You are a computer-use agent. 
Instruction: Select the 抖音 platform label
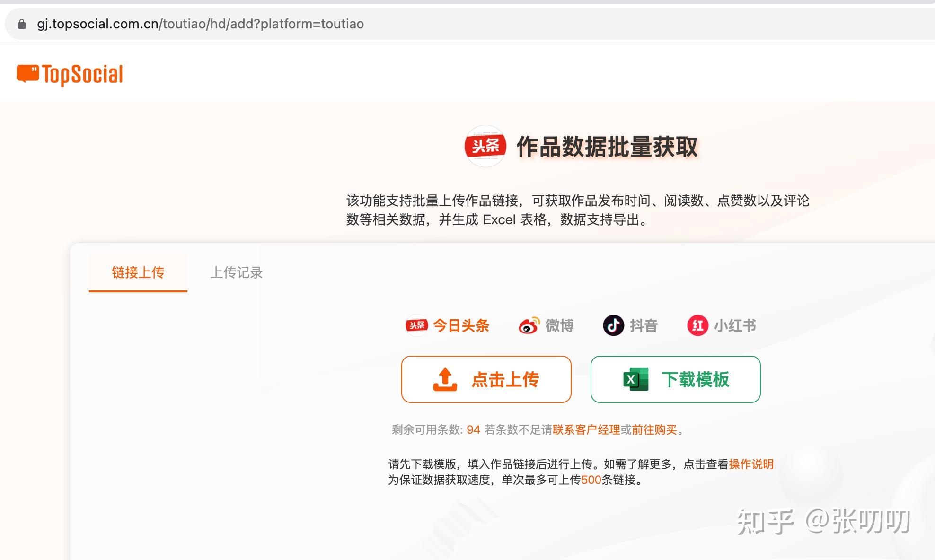tap(644, 325)
